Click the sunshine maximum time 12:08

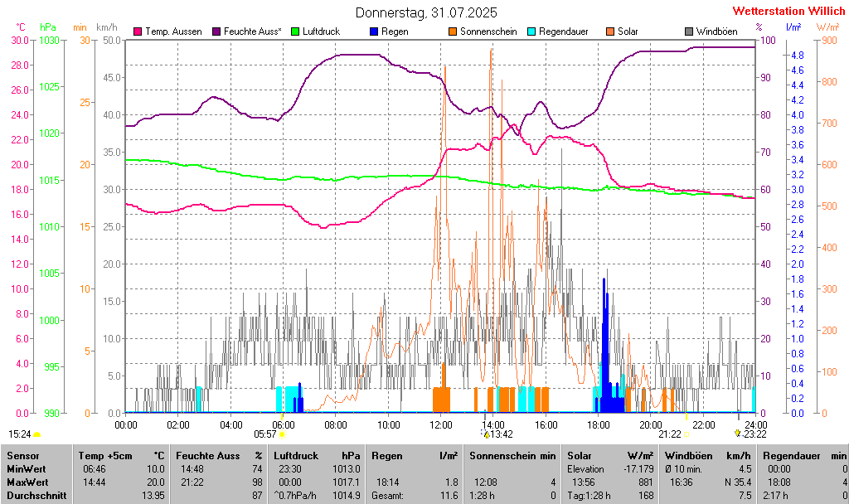486,482
